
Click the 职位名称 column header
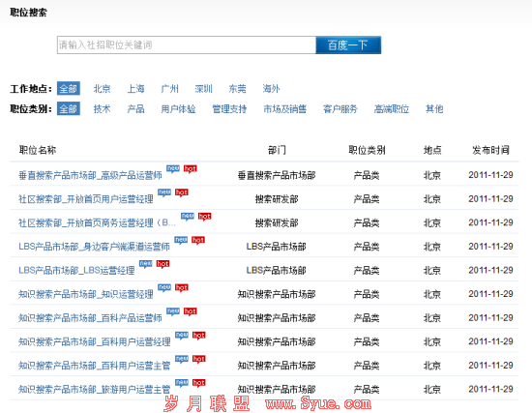click(38, 150)
